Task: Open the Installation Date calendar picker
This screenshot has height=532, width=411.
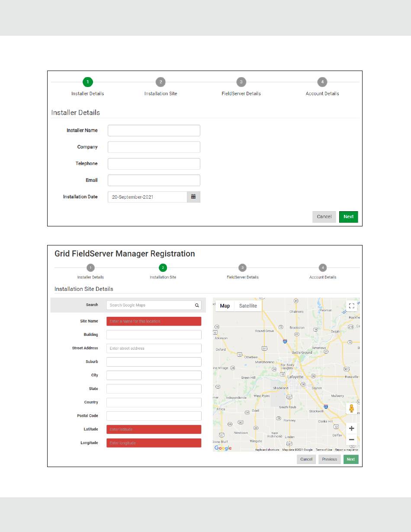Action: tap(193, 197)
